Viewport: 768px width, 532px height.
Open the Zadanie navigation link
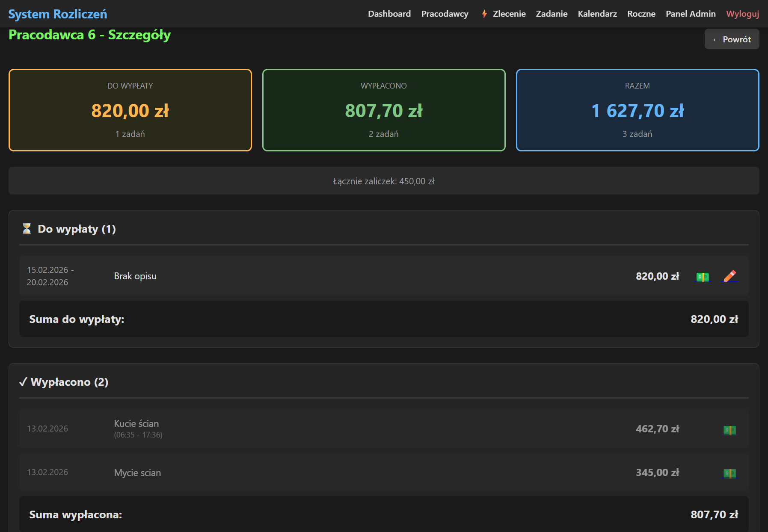tap(552, 14)
